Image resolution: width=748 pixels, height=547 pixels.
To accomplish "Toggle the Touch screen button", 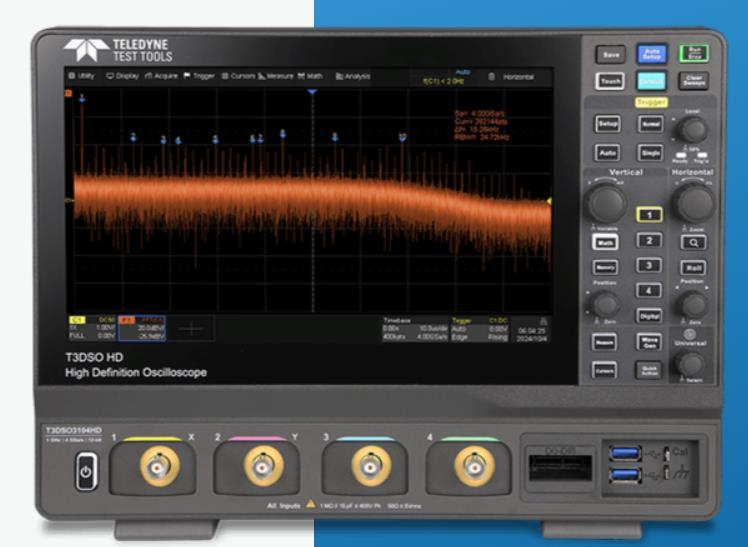I will pos(610,82).
